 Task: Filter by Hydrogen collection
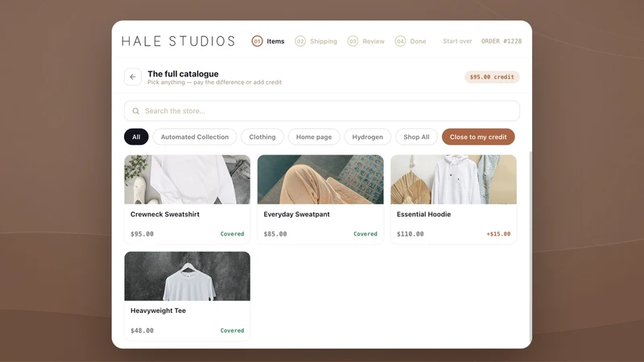368,137
